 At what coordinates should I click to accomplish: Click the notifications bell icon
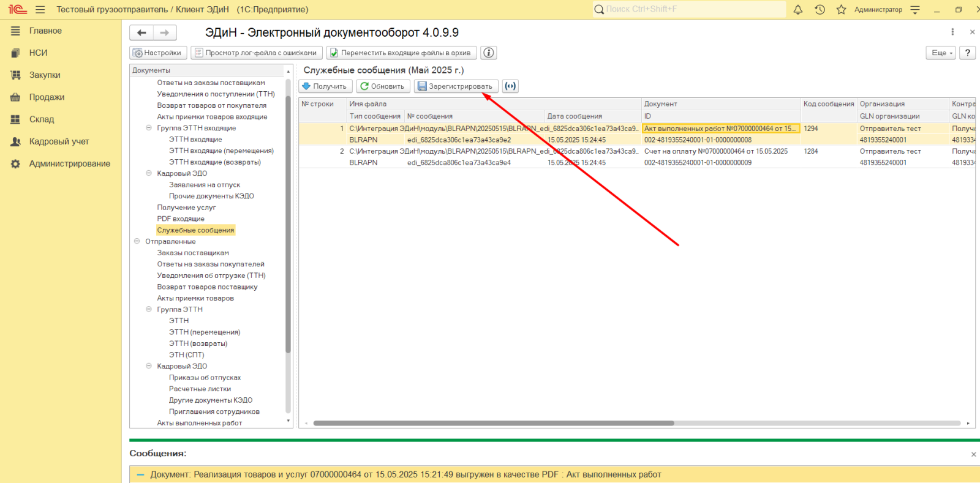click(x=797, y=10)
